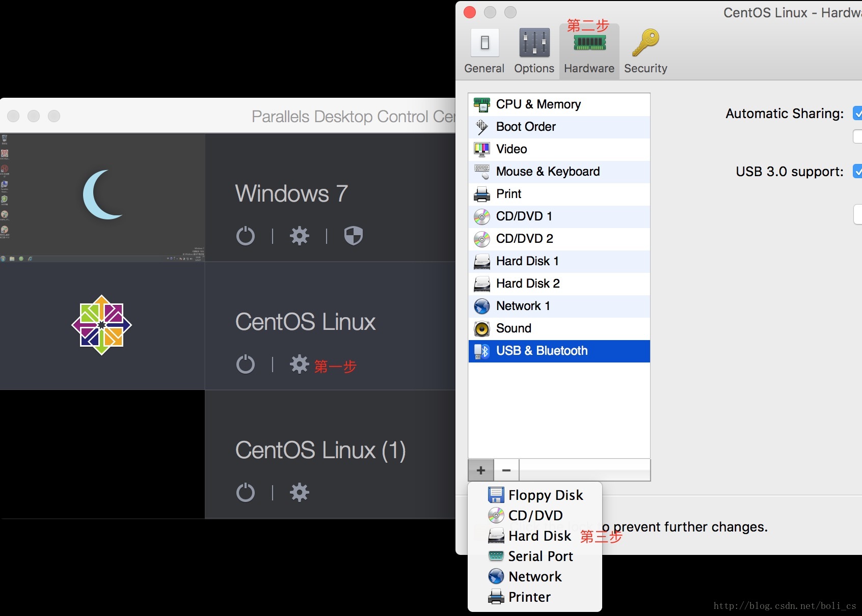Select Network 1 device
This screenshot has width=862, height=616.
click(x=559, y=306)
